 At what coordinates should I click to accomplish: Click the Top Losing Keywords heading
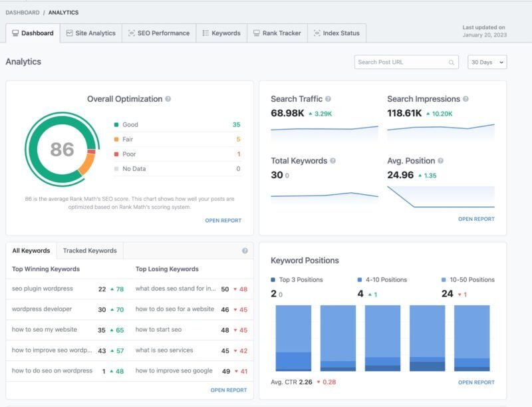click(x=167, y=269)
